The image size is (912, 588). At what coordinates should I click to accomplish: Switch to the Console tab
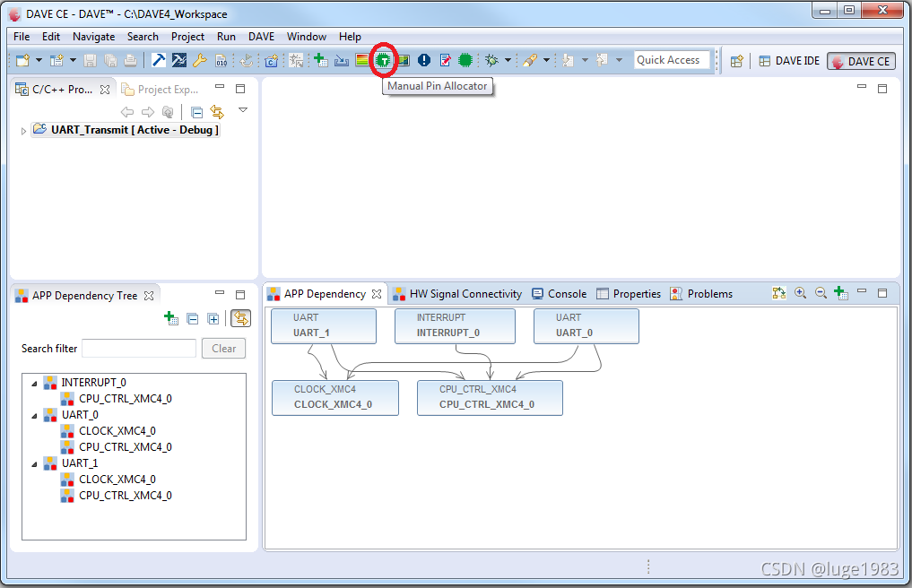coord(559,294)
